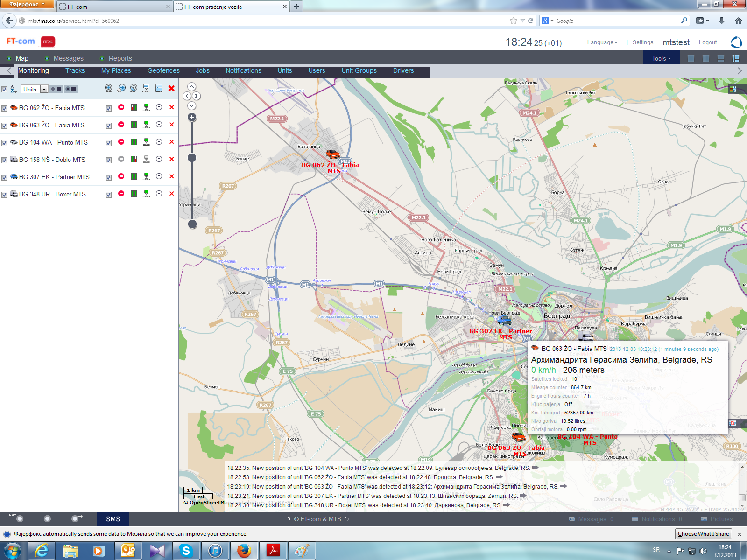Click the Logout link
This screenshot has width=747, height=560.
(707, 42)
